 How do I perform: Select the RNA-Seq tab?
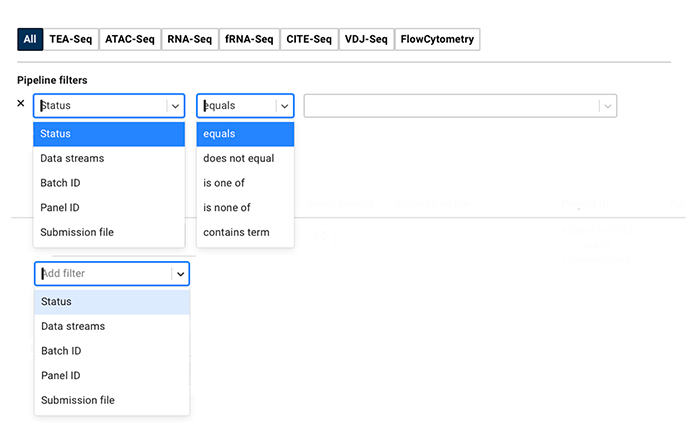tap(190, 39)
